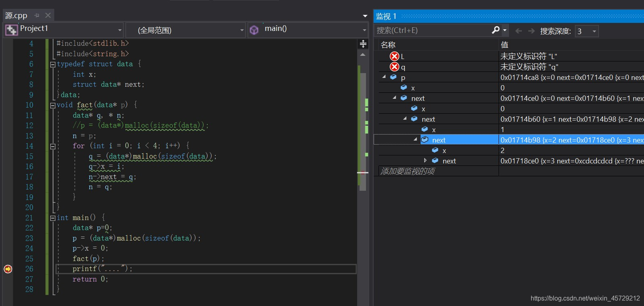This screenshot has width=644, height=306.
Task: Click the p variable cube icon
Action: coord(393,77)
